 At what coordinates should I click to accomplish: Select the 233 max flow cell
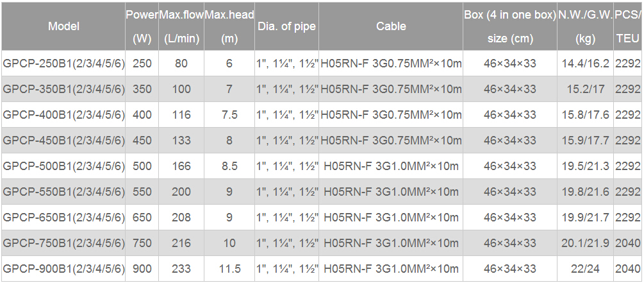(181, 269)
